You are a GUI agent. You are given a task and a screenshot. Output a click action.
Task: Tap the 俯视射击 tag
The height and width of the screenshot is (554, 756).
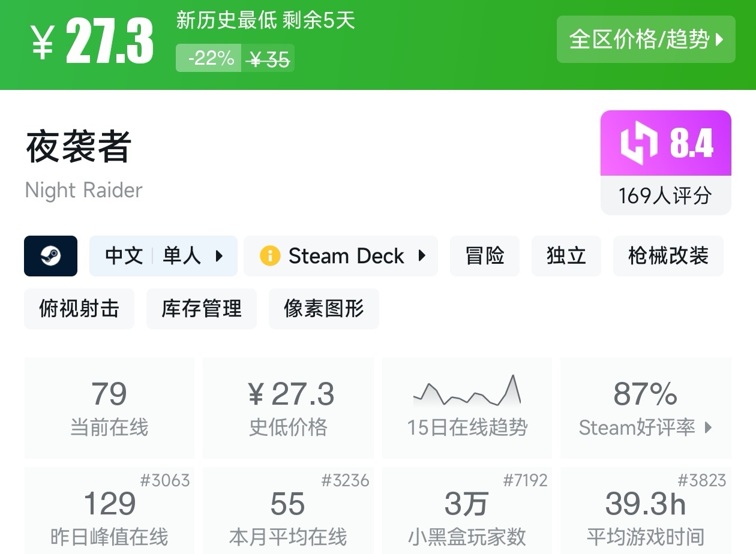pos(79,309)
